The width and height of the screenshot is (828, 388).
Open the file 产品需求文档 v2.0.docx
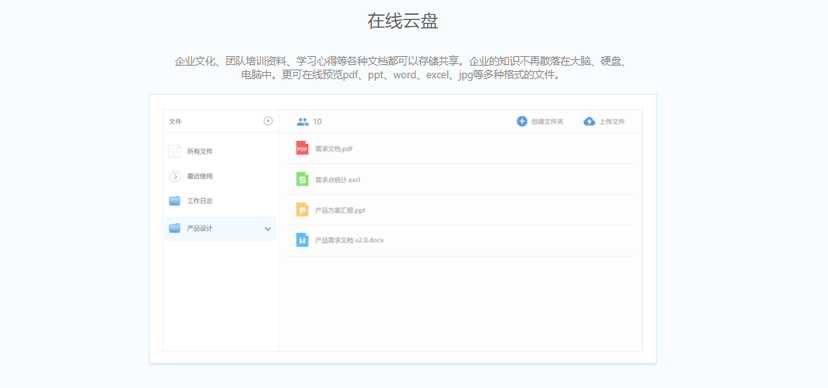click(x=349, y=240)
